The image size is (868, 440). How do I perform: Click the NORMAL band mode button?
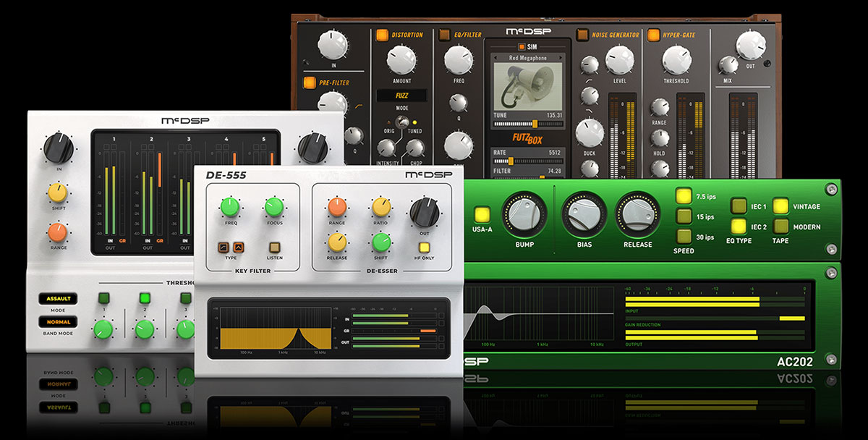(57, 322)
